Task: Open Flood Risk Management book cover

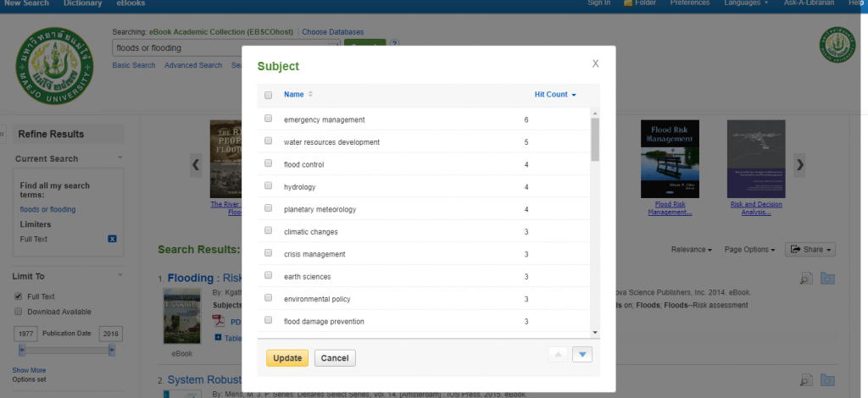Action: click(x=670, y=159)
